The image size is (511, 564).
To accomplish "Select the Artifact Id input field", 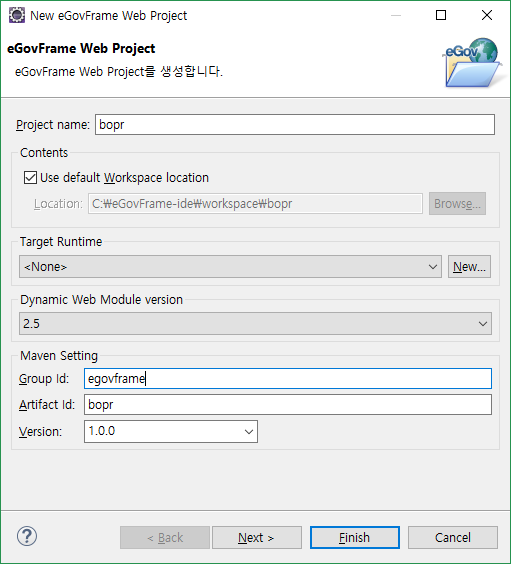I will pyautogui.click(x=288, y=405).
